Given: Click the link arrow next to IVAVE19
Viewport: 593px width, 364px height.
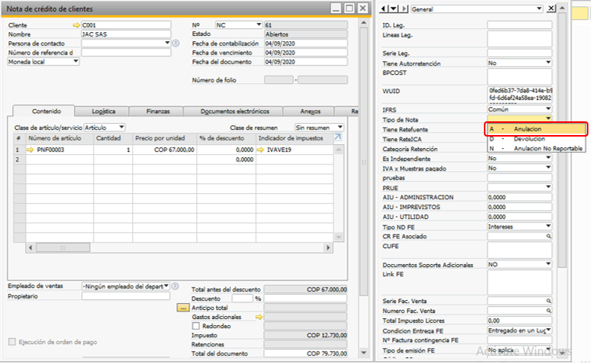Looking at the screenshot, I should 261,150.
